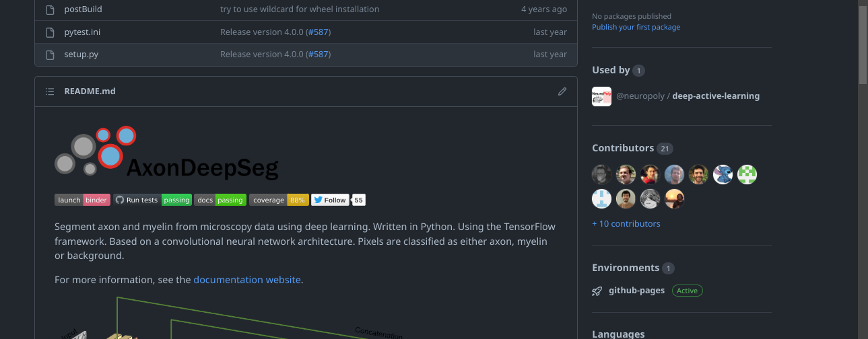Click Publish your first package
This screenshot has height=339, width=868.
tap(636, 28)
